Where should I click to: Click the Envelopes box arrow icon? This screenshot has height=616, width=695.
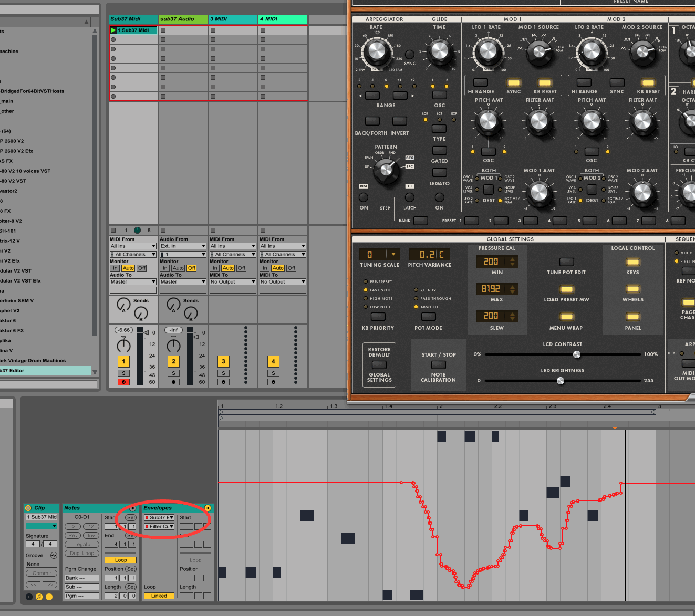click(208, 508)
